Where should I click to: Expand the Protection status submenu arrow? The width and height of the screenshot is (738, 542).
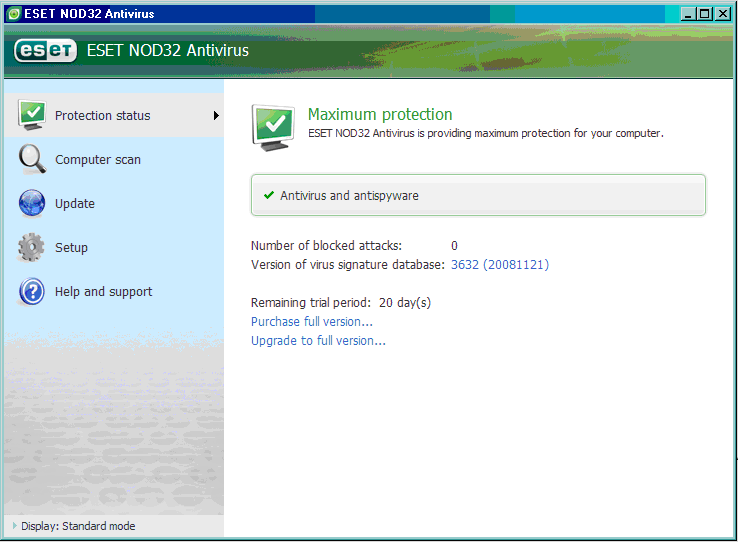click(216, 115)
